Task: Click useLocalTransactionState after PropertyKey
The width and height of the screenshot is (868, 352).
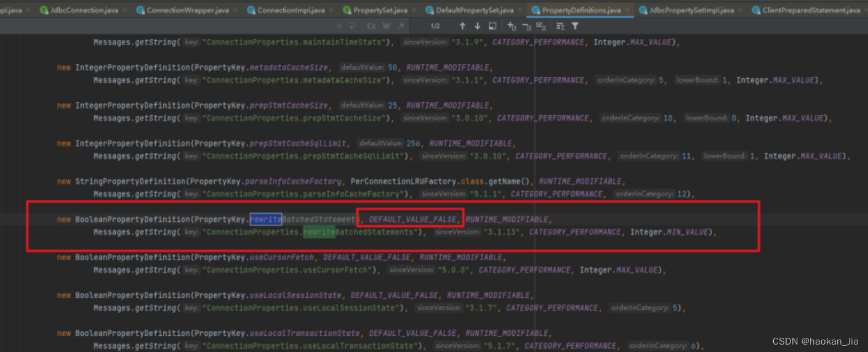Action: tap(304, 334)
